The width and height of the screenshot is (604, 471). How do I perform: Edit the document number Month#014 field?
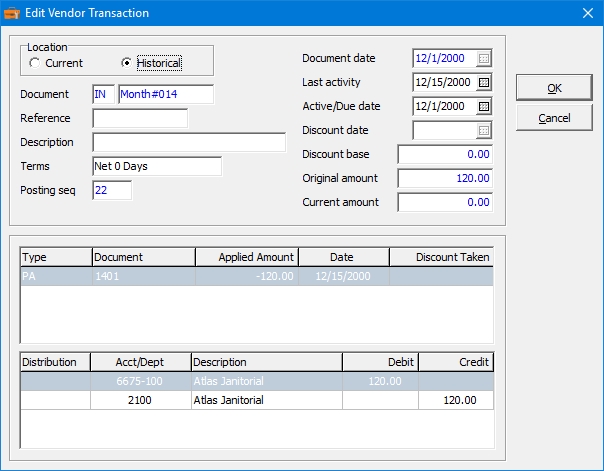point(166,94)
